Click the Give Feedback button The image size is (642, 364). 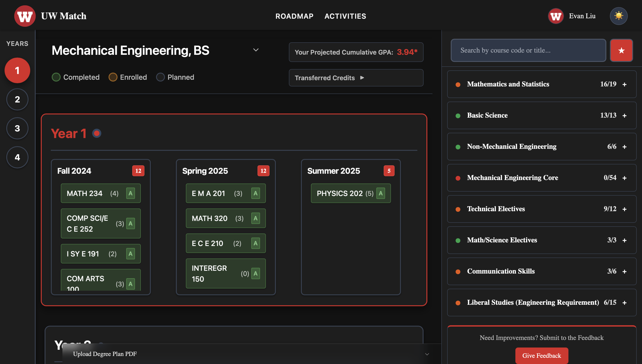pos(541,355)
